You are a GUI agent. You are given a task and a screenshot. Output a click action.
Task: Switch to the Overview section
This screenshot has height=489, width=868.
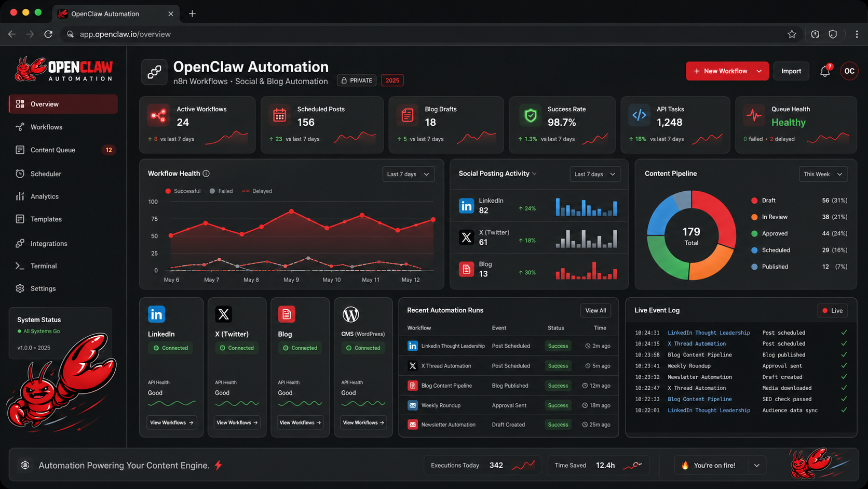[44, 104]
